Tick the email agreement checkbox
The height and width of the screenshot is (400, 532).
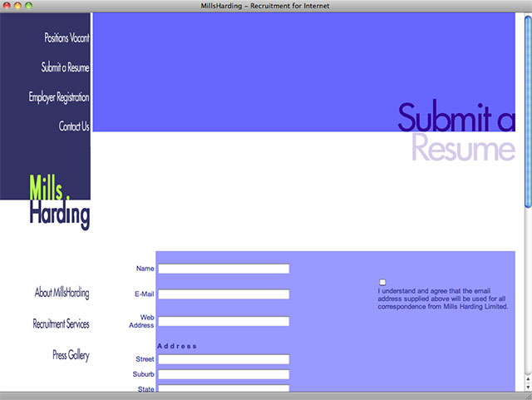(x=382, y=282)
